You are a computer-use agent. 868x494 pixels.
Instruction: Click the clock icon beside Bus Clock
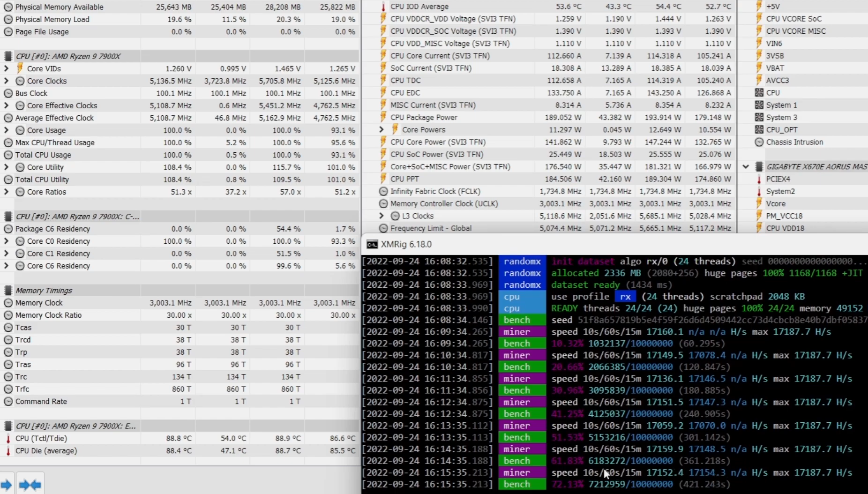pyautogui.click(x=8, y=93)
